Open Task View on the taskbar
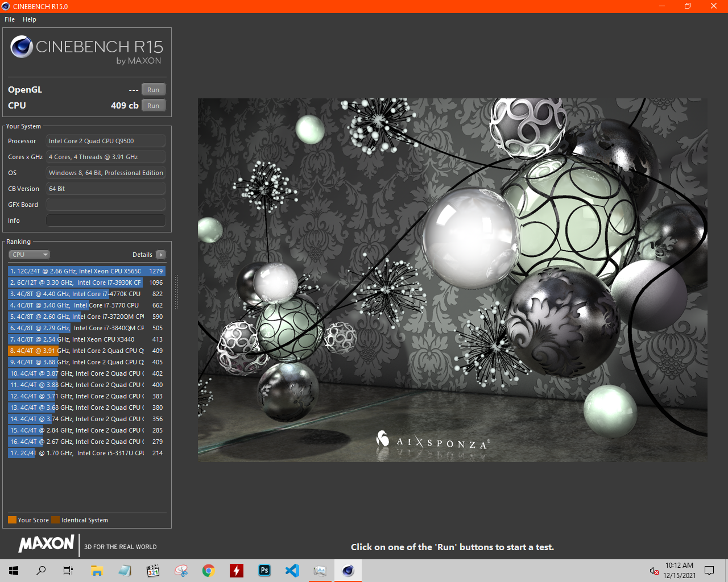728x582 pixels. 68,571
